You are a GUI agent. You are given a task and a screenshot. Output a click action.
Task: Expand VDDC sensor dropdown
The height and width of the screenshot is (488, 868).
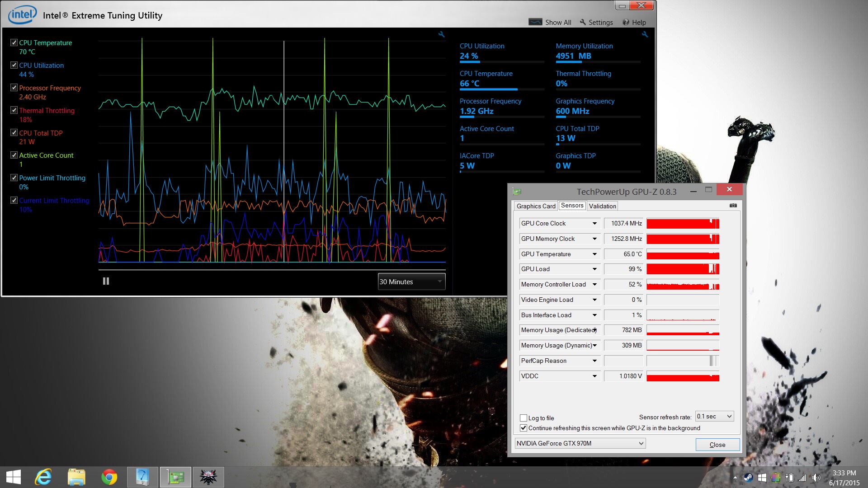coord(594,376)
